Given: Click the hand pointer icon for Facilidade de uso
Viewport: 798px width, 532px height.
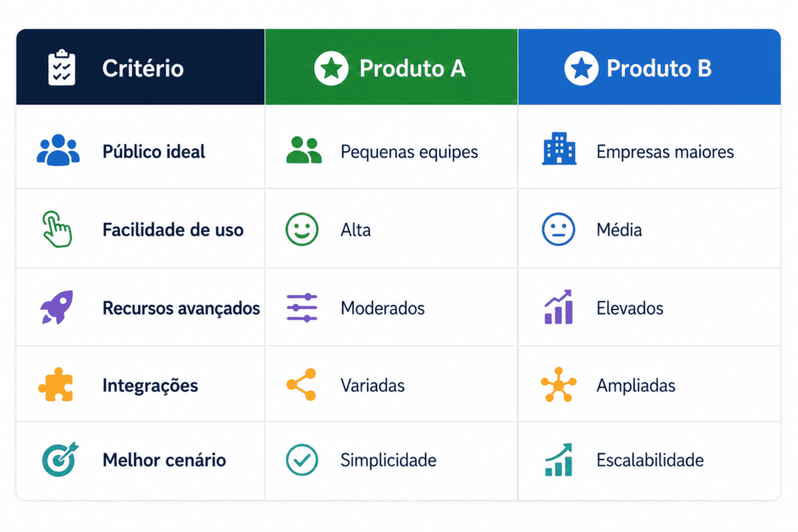Looking at the screenshot, I should [57, 229].
